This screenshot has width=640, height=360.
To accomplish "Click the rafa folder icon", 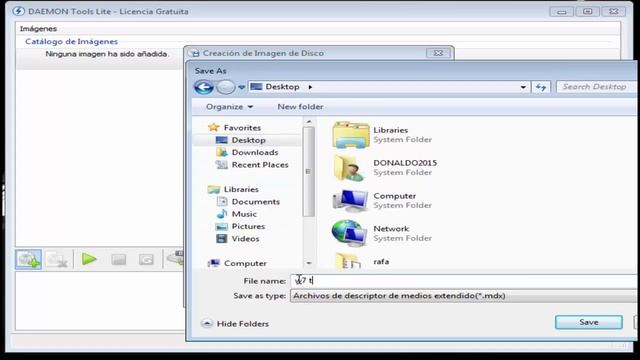I will click(348, 261).
